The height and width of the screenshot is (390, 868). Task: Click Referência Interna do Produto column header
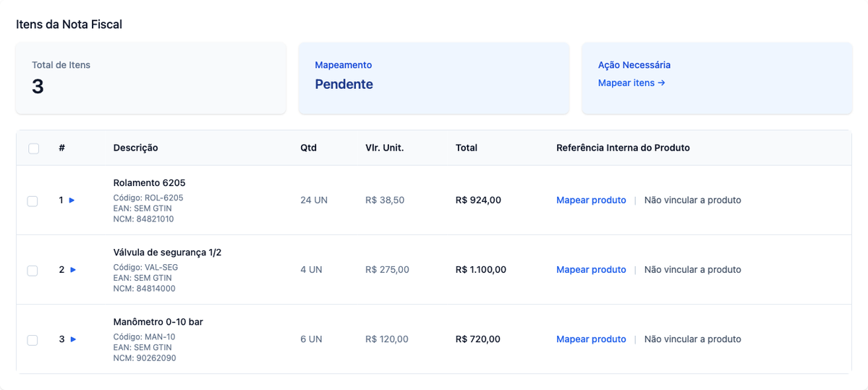click(x=623, y=148)
